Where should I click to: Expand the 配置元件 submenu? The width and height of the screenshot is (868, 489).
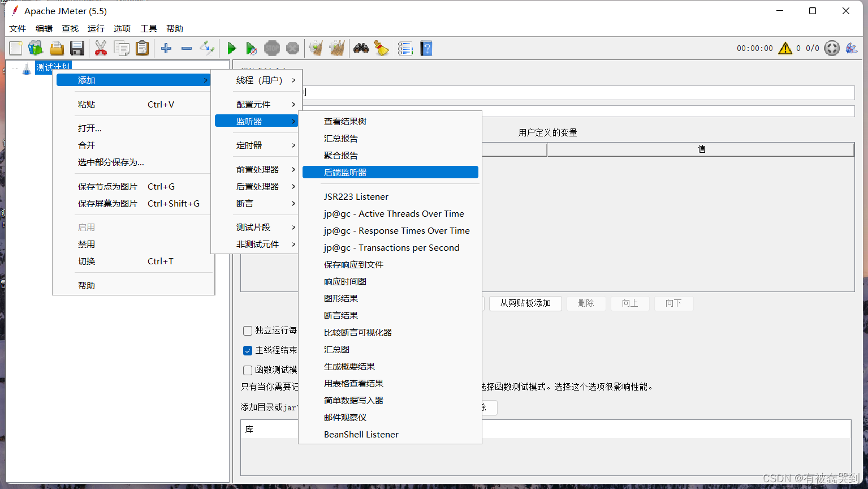tap(256, 105)
